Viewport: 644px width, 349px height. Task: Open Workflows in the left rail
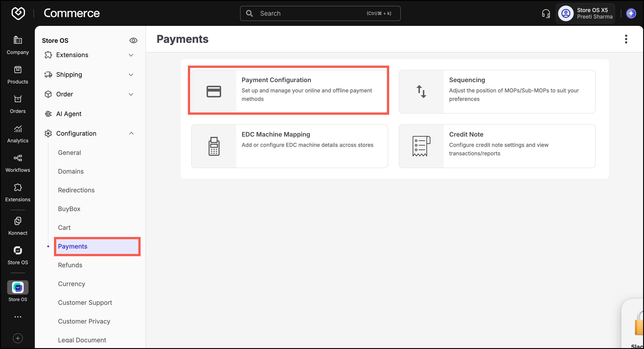pyautogui.click(x=18, y=163)
